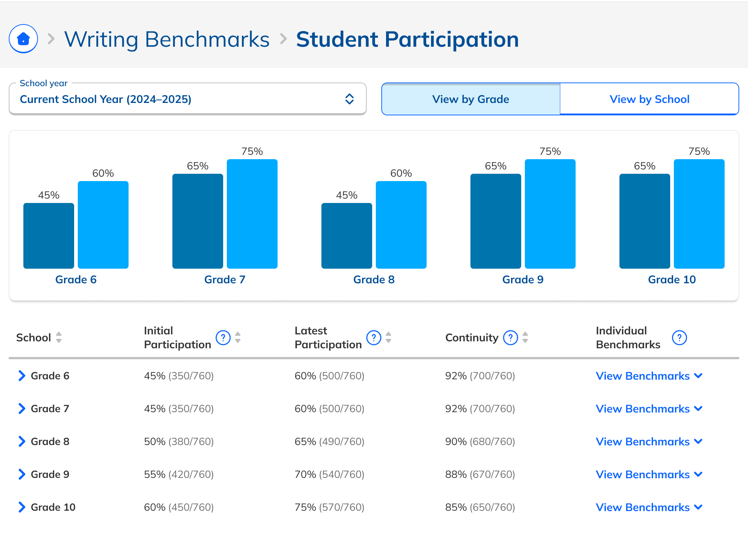Open View Benchmarks for Grade 10
This screenshot has width=748, height=560.
point(649,507)
